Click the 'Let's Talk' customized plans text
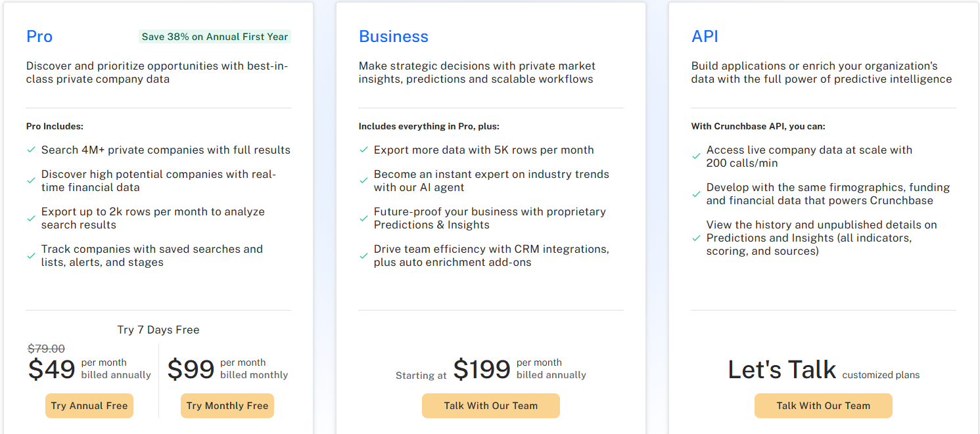The height and width of the screenshot is (434, 980). click(782, 370)
